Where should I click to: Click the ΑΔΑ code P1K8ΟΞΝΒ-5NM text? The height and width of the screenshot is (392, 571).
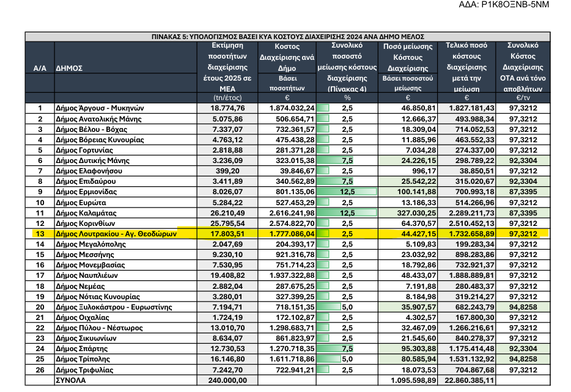point(514,5)
